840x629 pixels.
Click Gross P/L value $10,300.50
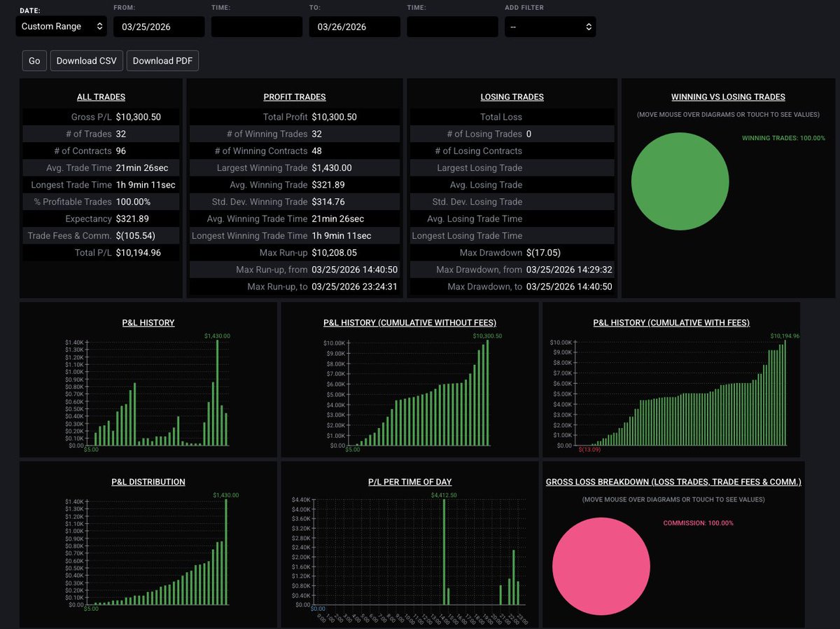click(x=139, y=117)
